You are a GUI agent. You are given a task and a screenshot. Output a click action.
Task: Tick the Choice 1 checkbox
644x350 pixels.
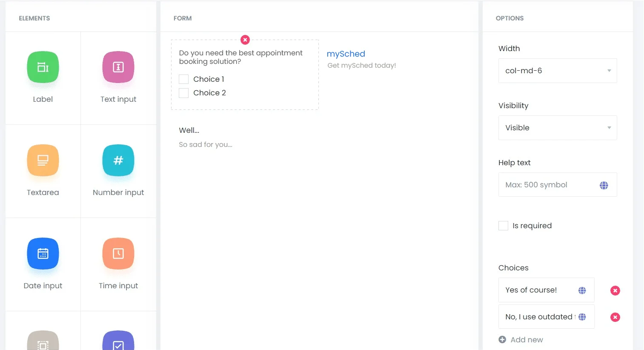[184, 79]
